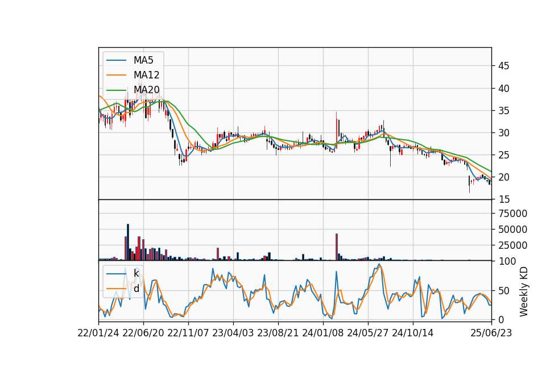Click the 24/05/27 date axis label
Image resolution: width=546 pixels, height=392 pixels.
368,333
